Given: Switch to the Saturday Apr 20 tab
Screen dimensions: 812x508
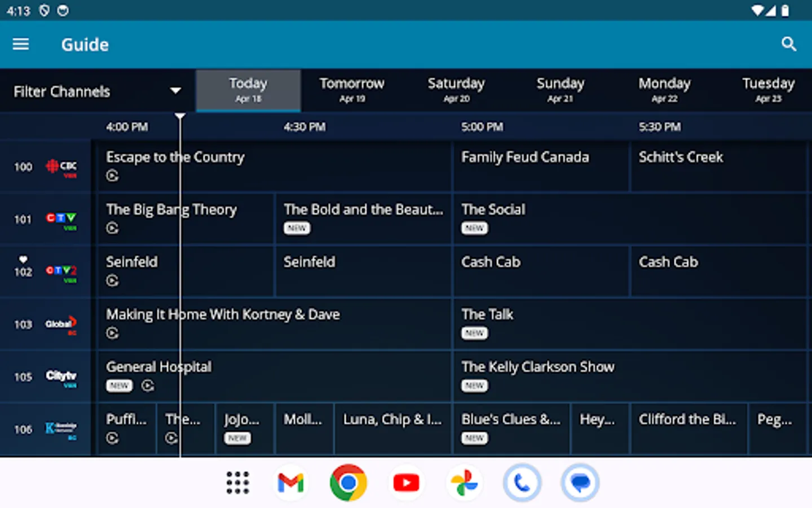Looking at the screenshot, I should tap(456, 90).
